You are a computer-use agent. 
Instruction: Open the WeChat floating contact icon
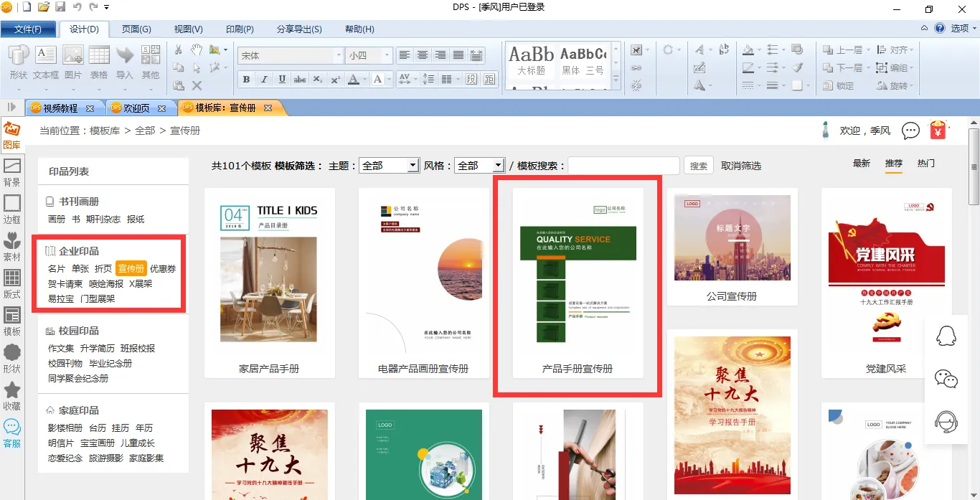click(x=946, y=378)
